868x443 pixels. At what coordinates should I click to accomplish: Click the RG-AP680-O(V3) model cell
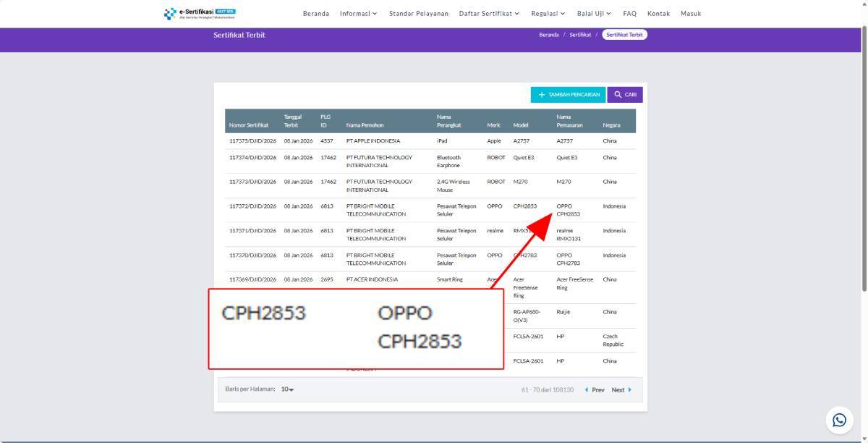pyautogui.click(x=527, y=316)
